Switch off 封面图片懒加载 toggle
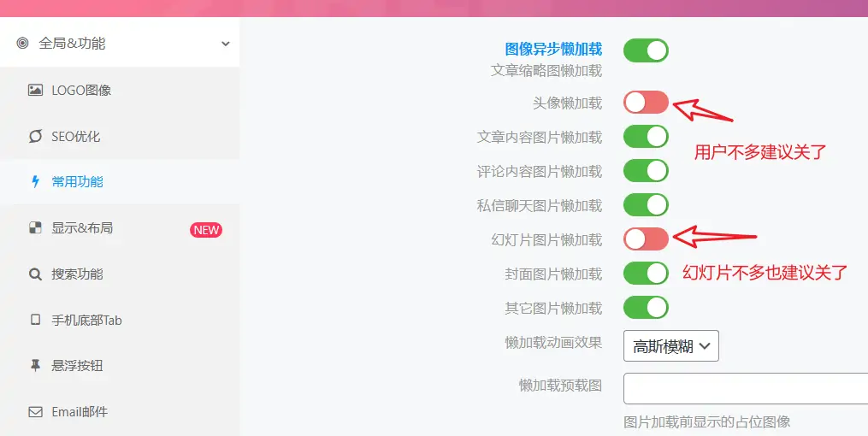The image size is (868, 436). pos(646,274)
